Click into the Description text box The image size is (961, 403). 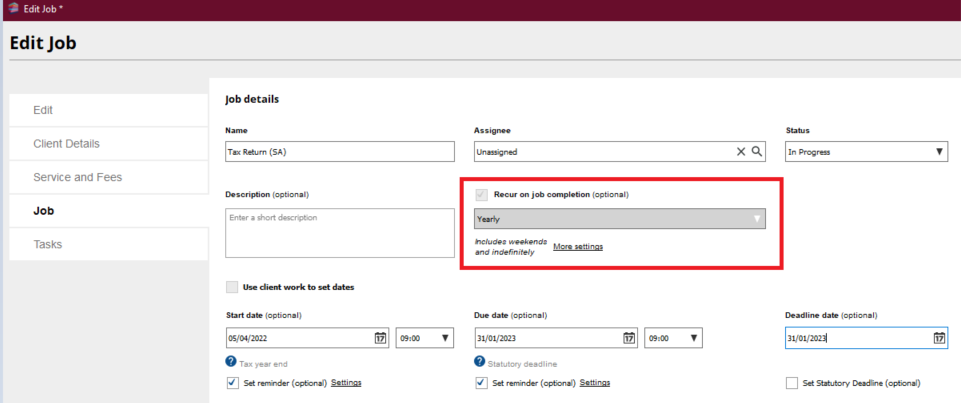[339, 233]
